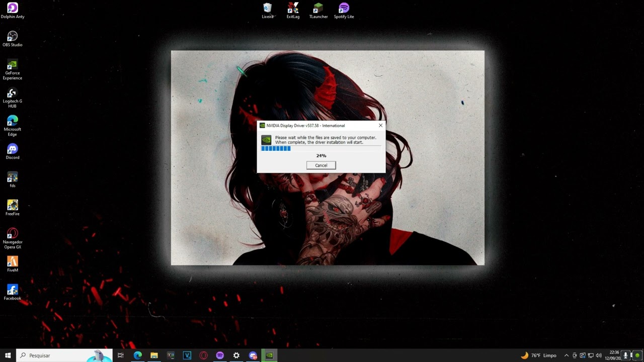
Task: Select the Logitech G HUB desktop icon
Action: click(13, 98)
